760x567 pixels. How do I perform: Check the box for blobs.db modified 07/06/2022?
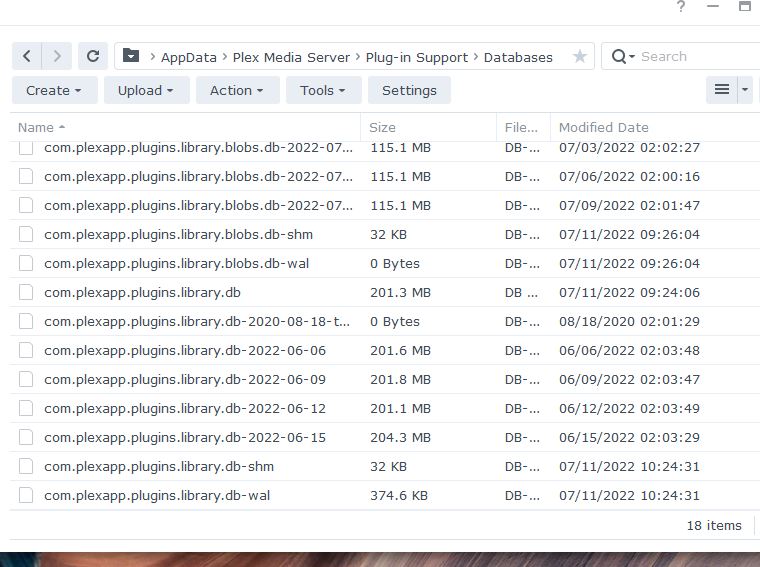click(x=26, y=176)
